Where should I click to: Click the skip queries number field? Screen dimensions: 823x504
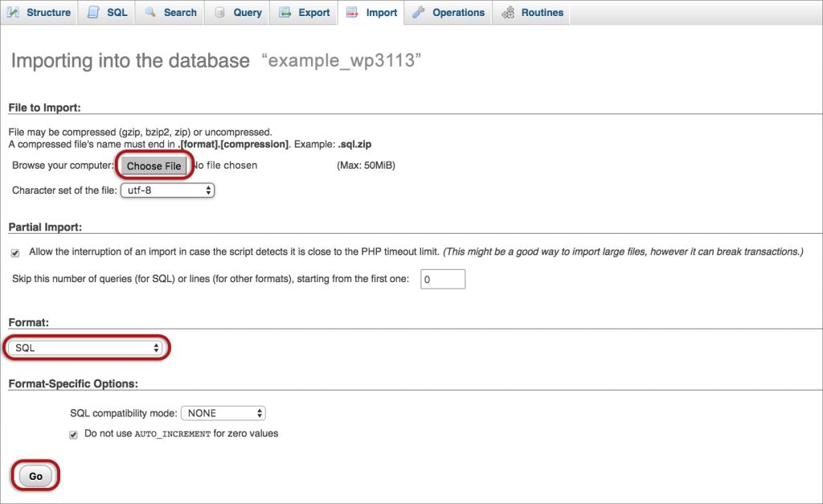click(443, 279)
